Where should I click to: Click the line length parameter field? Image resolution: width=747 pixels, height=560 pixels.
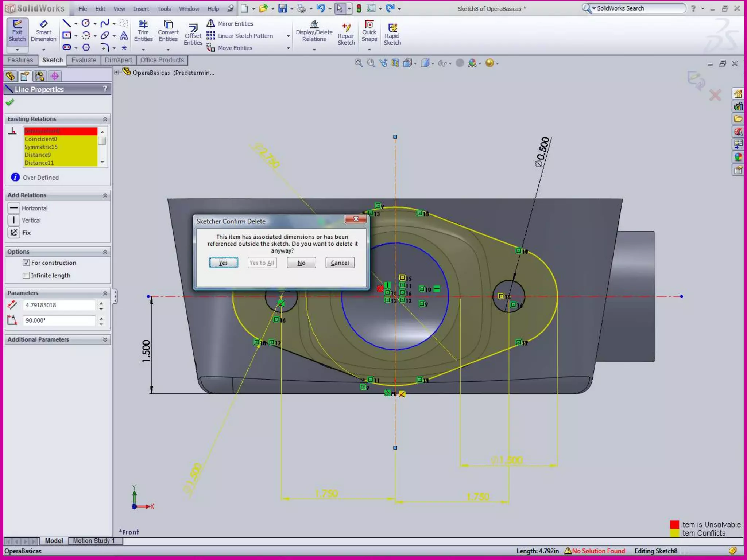pyautogui.click(x=59, y=305)
